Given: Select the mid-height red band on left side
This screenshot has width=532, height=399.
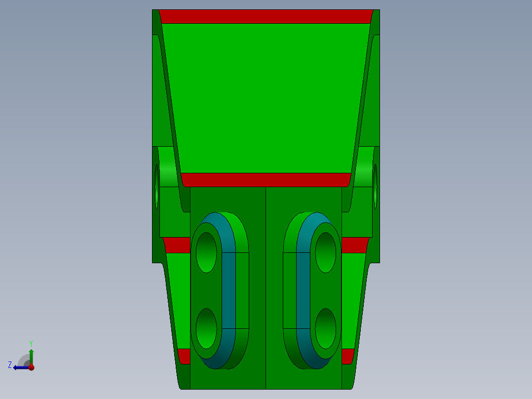Looking at the screenshot, I should (177, 245).
